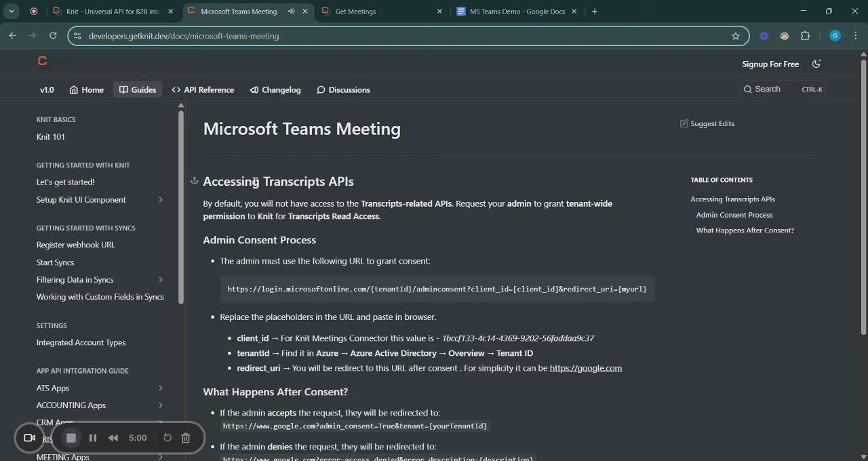
Task: Click purple extension icon in toolbar
Action: [764, 36]
